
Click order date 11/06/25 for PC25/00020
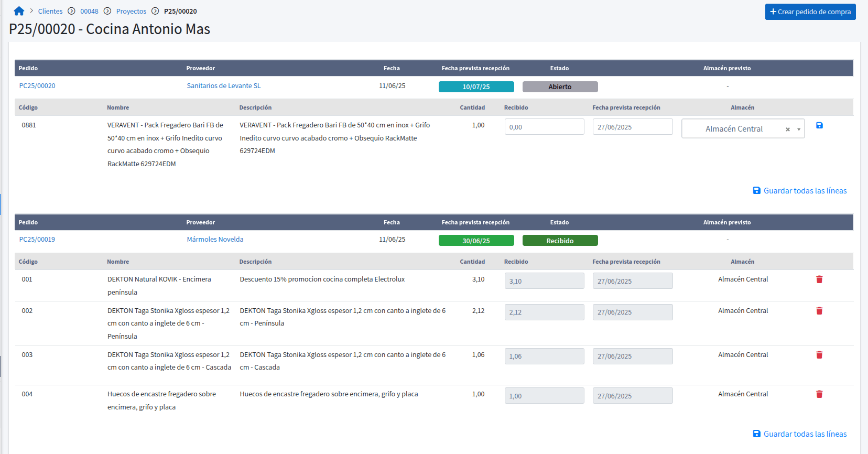[x=392, y=86]
